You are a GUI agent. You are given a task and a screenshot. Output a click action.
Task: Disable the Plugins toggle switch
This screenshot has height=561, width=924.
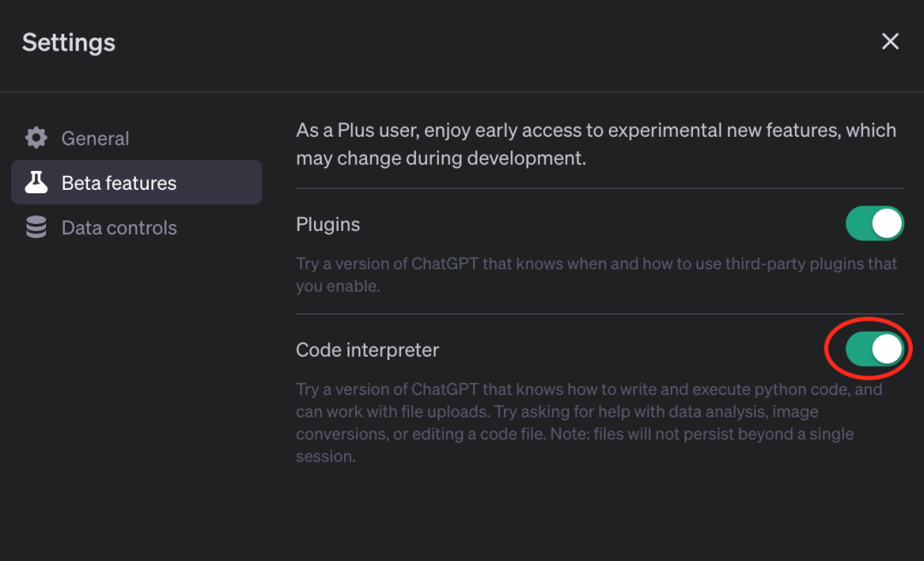[874, 224]
